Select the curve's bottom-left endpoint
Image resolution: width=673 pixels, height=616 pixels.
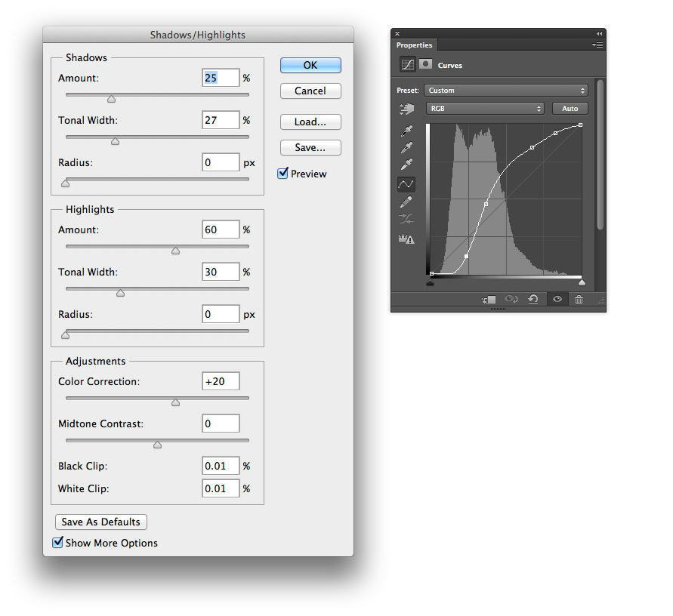pos(432,273)
